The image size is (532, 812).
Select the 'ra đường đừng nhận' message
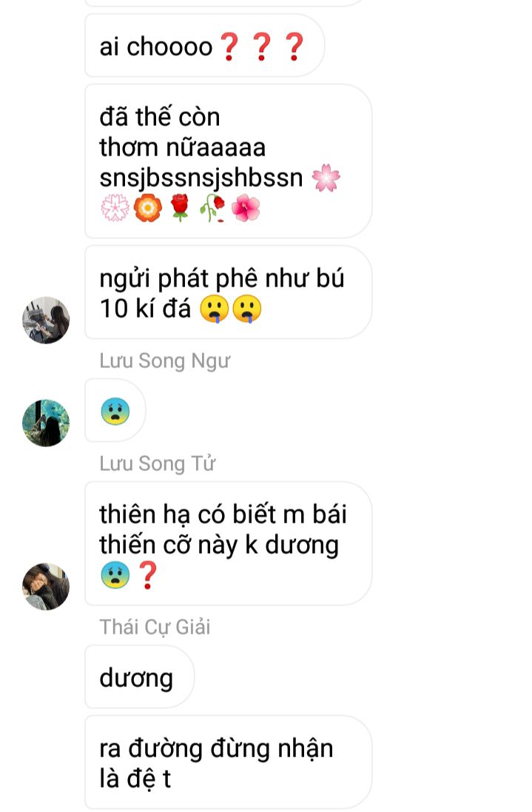pyautogui.click(x=228, y=762)
